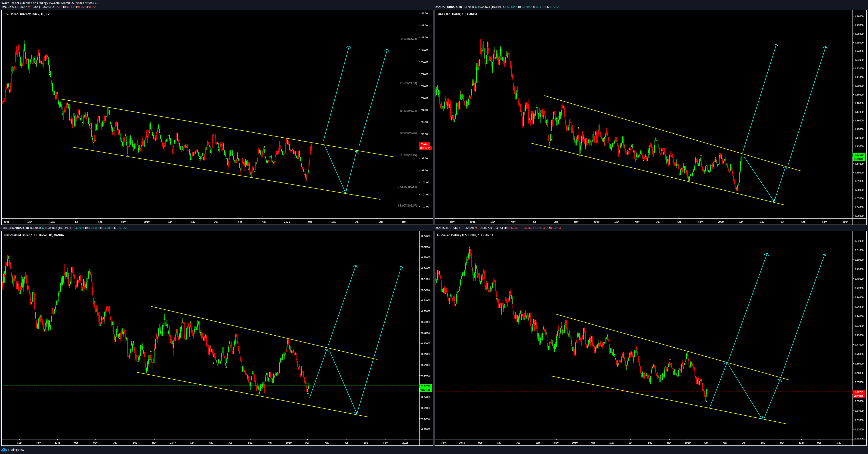Open the Wave-Trader author name link
The width and height of the screenshot is (868, 454).
coord(10,3)
